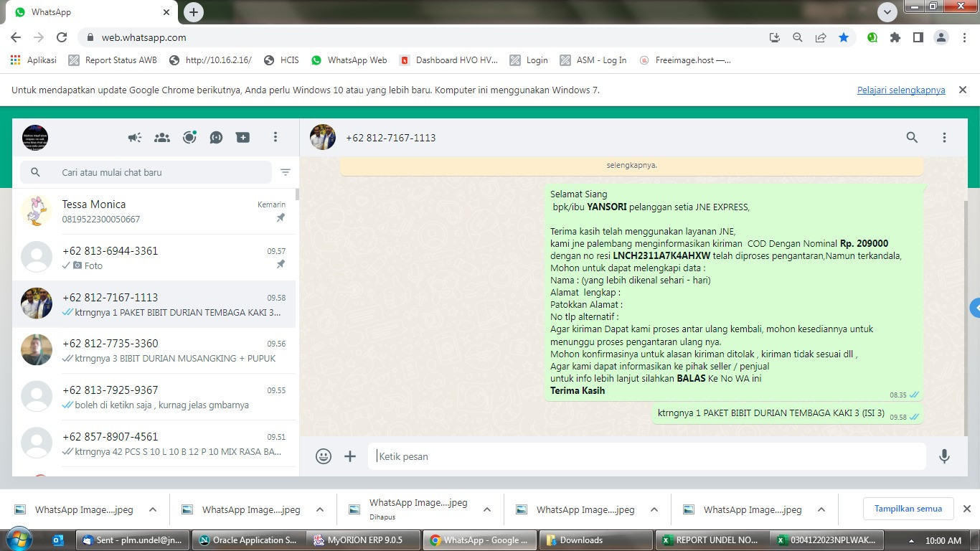Image resolution: width=980 pixels, height=551 pixels.
Task: Click into the 'Ketik pesan' message field
Action: click(x=647, y=456)
